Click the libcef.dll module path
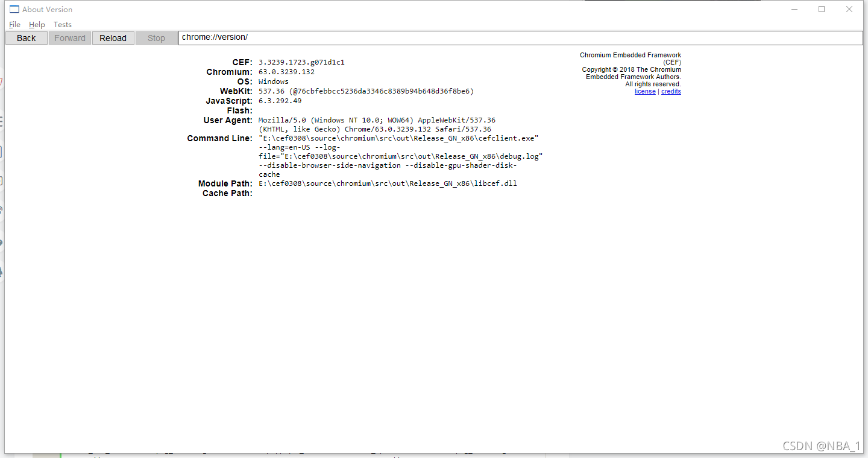The height and width of the screenshot is (458, 868). 388,183
